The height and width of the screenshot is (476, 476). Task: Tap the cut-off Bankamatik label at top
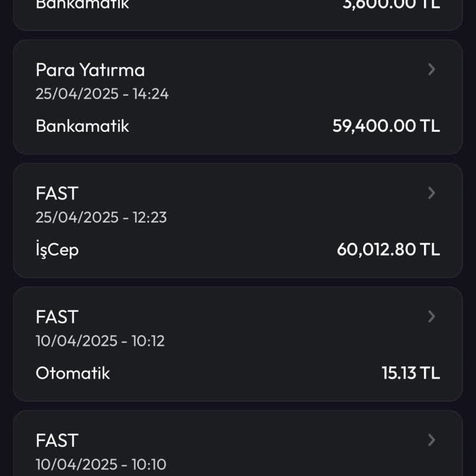pos(82,4)
